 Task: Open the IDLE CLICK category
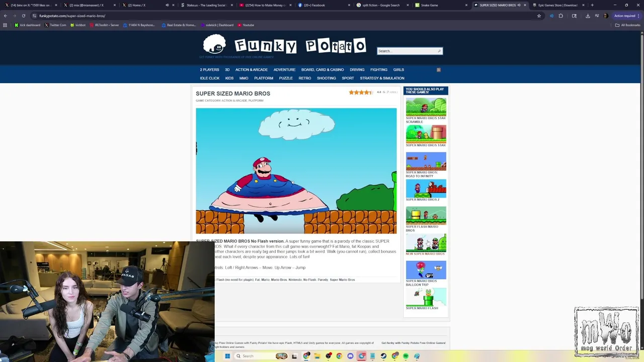pos(209,78)
